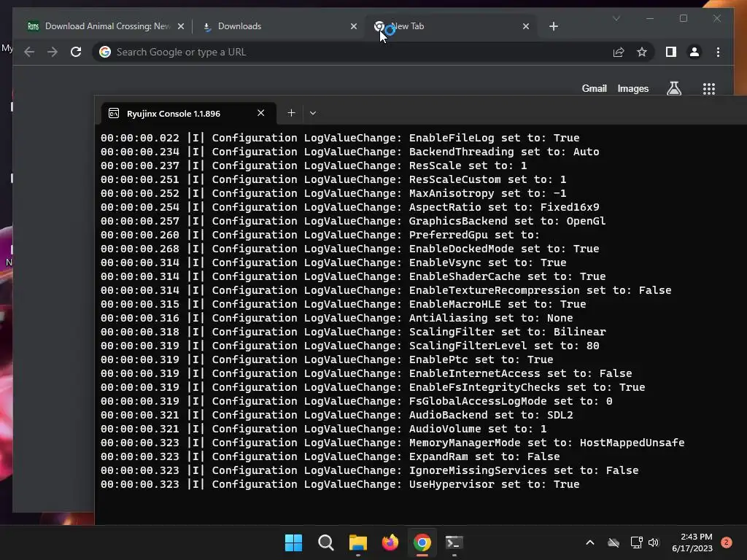Reload the current Chrome page
Image resolution: width=747 pixels, height=560 pixels.
click(76, 52)
